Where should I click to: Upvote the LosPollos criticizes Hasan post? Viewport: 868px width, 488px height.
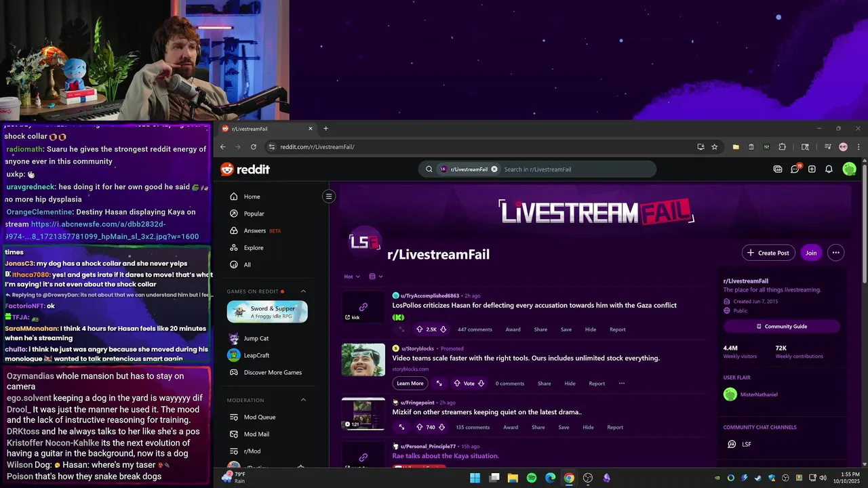[419, 329]
